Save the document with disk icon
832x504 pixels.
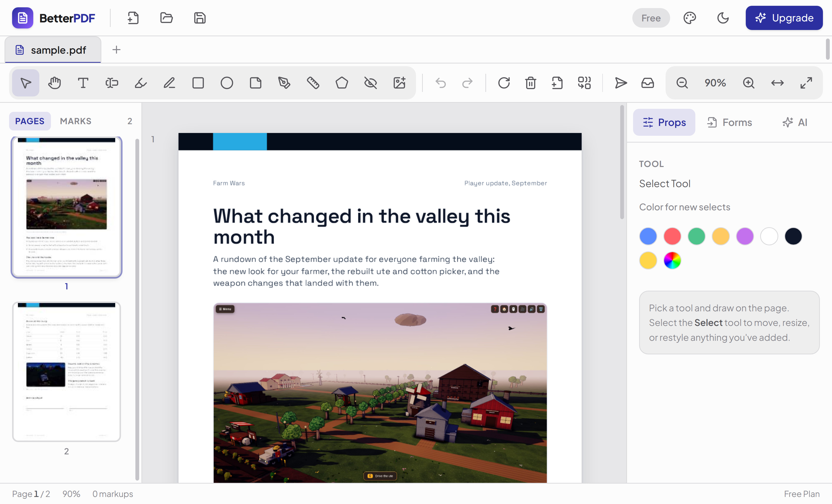point(200,18)
